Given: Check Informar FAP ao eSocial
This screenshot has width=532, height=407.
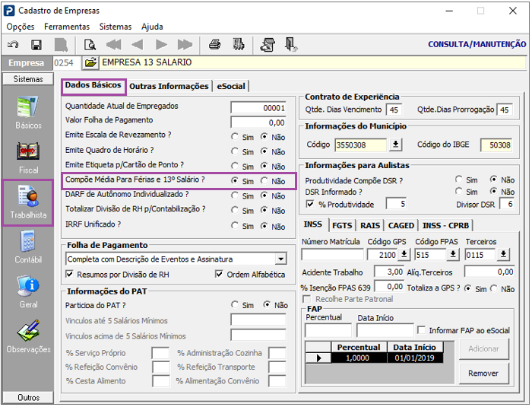Looking at the screenshot, I should point(422,330).
